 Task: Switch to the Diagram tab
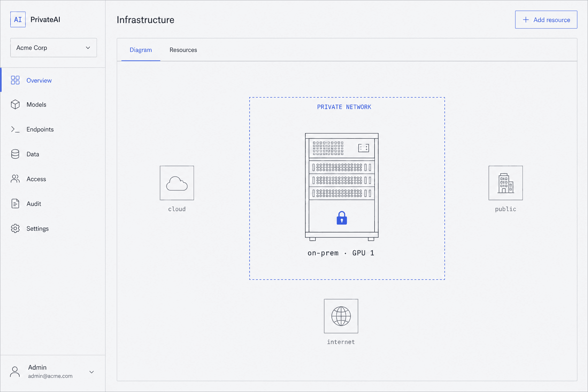pyautogui.click(x=140, y=50)
